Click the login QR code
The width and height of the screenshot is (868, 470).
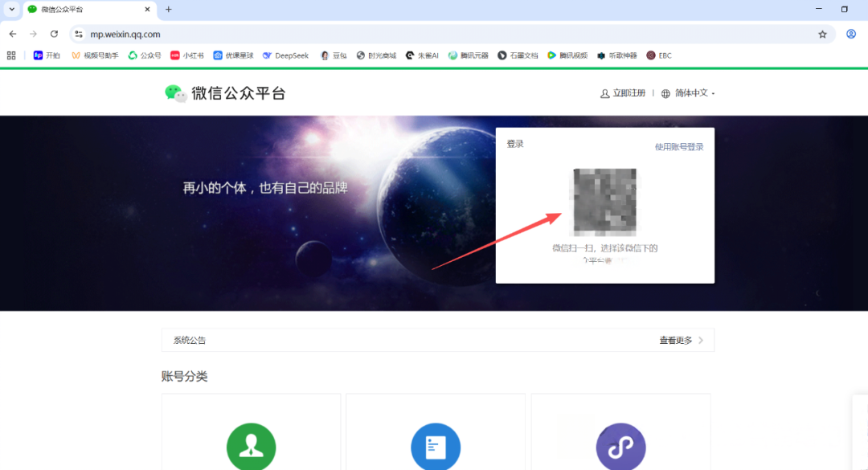(604, 202)
